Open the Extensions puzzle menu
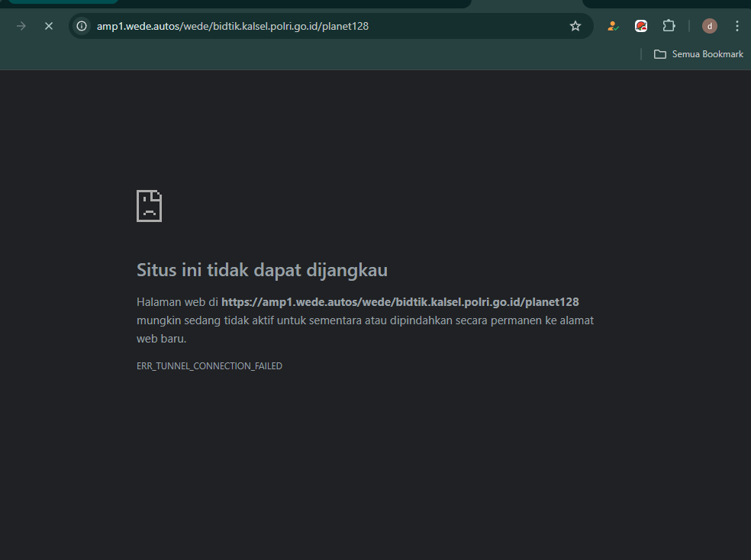The height and width of the screenshot is (560, 751). (669, 26)
